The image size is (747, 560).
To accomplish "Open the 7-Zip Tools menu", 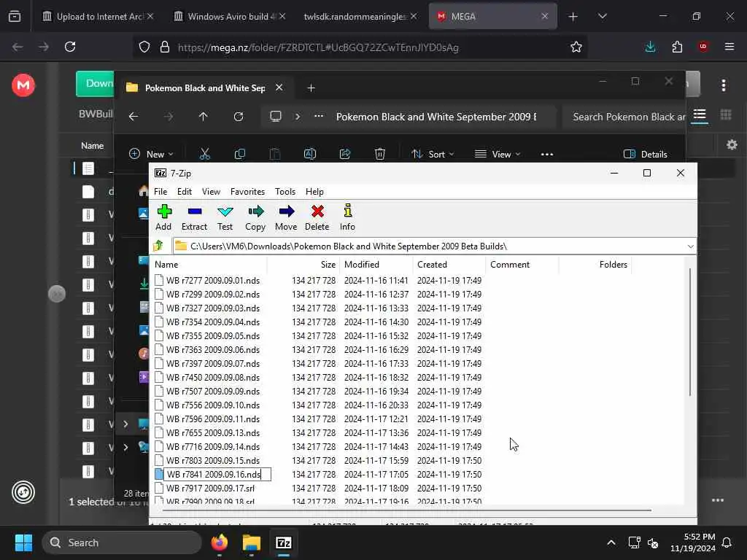I will (285, 192).
